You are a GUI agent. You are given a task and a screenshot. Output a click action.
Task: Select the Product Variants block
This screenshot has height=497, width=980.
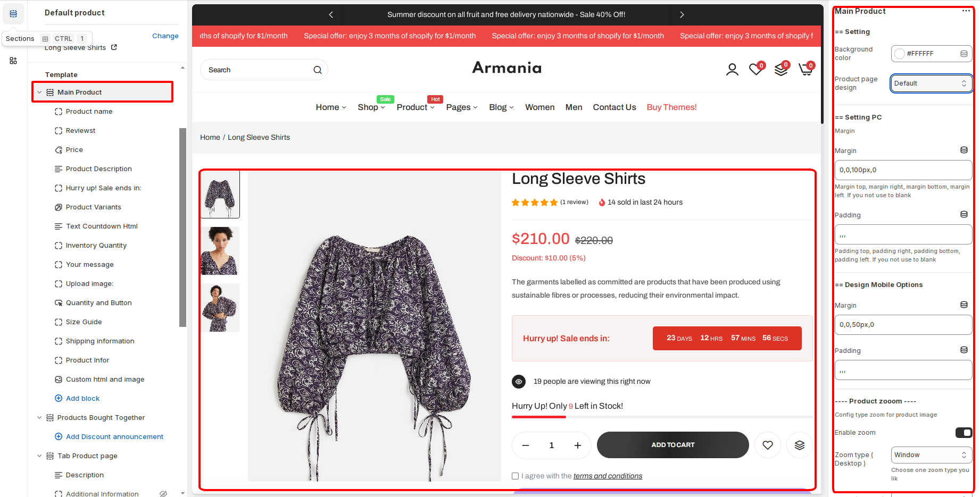tap(94, 207)
